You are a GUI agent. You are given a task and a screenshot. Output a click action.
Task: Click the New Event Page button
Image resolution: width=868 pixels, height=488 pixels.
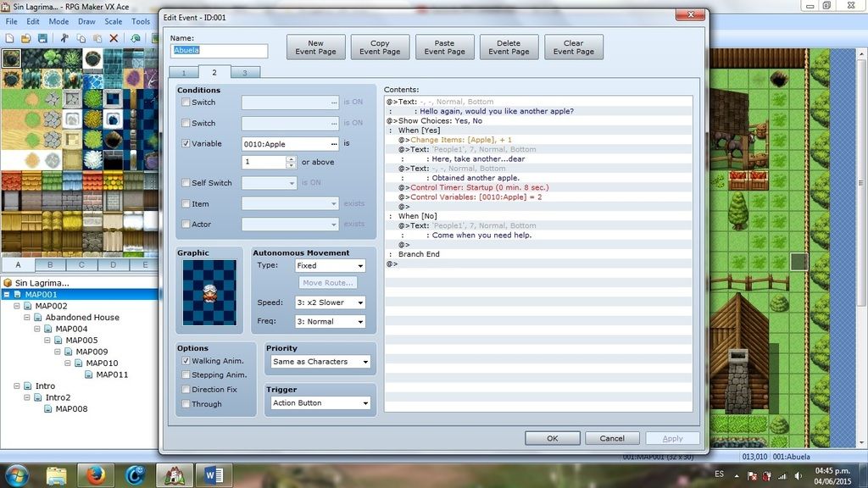click(x=315, y=47)
